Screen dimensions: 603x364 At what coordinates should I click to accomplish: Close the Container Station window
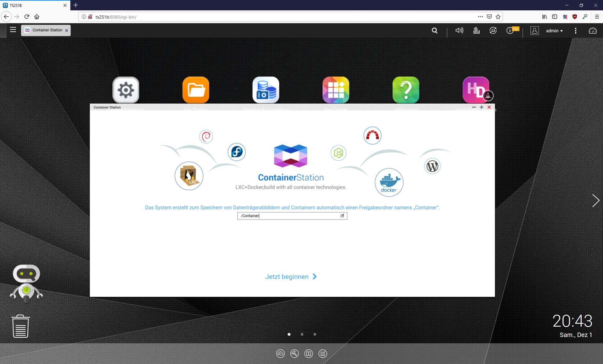click(x=489, y=107)
